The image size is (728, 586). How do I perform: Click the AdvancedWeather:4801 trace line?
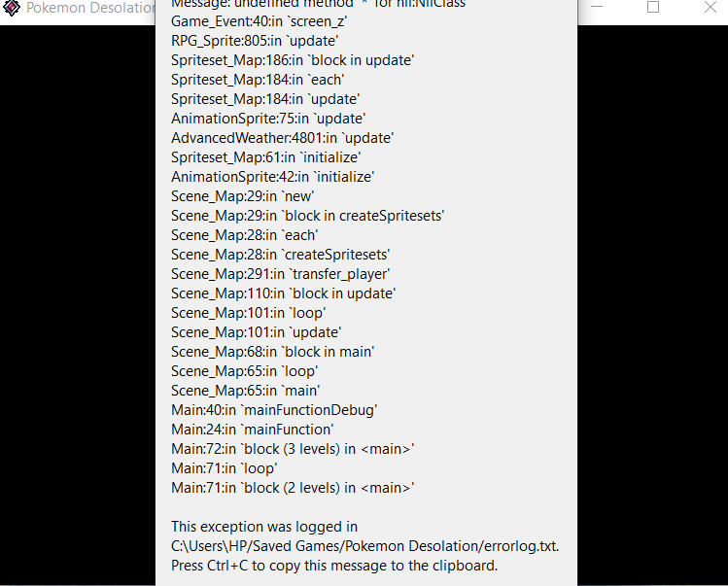click(x=282, y=138)
